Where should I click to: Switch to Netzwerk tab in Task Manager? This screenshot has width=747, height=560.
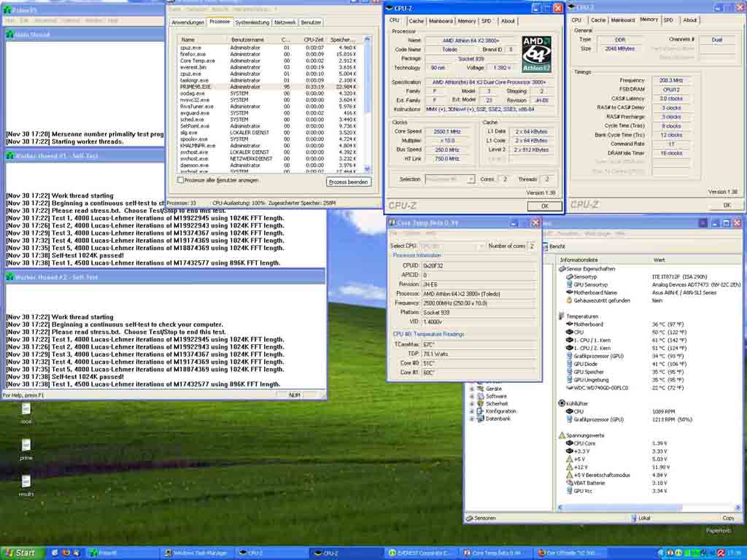click(285, 23)
